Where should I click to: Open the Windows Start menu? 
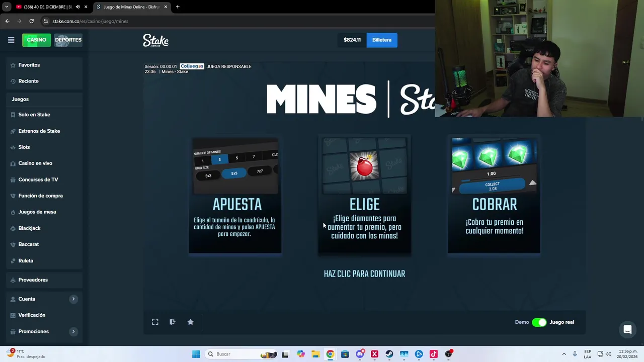tap(196, 354)
